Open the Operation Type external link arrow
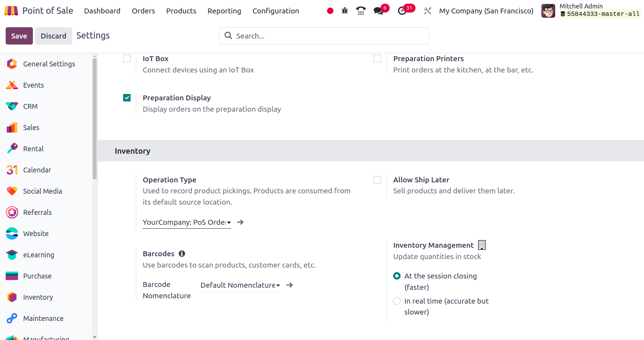Viewport: 644px width, 340px height. click(240, 222)
